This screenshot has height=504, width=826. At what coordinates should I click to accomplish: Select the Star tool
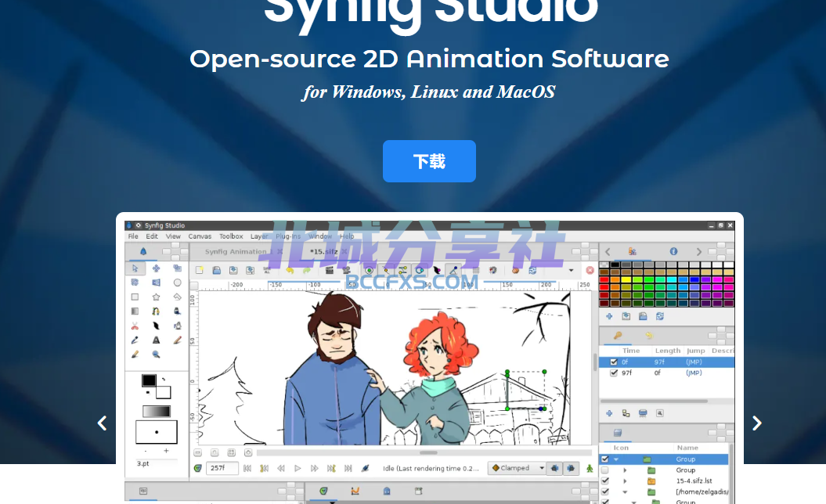pos(156,297)
